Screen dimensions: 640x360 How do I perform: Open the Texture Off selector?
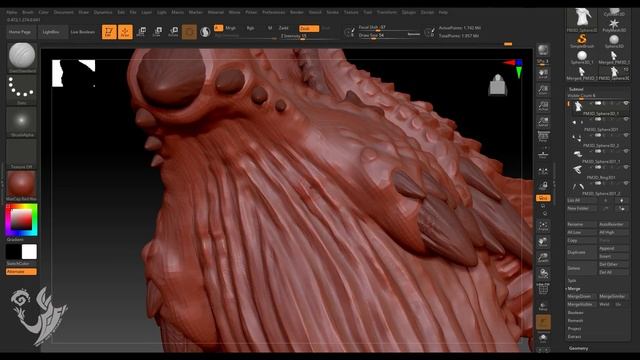click(22, 154)
